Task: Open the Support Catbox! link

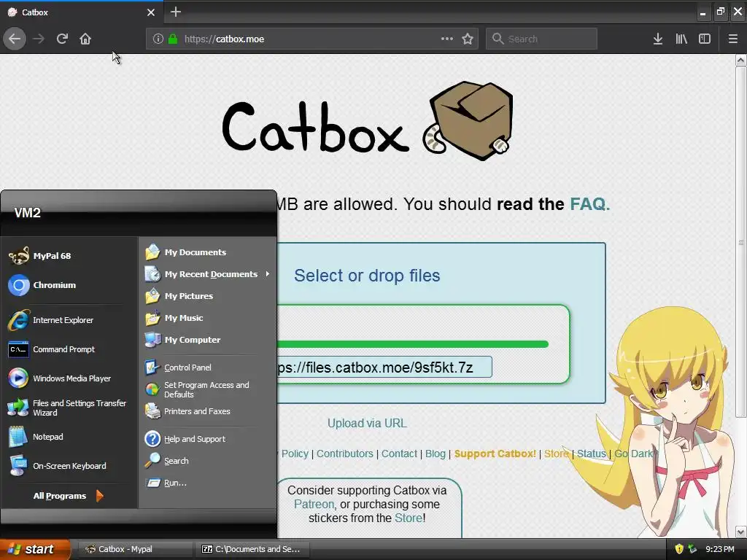Action: click(x=495, y=454)
